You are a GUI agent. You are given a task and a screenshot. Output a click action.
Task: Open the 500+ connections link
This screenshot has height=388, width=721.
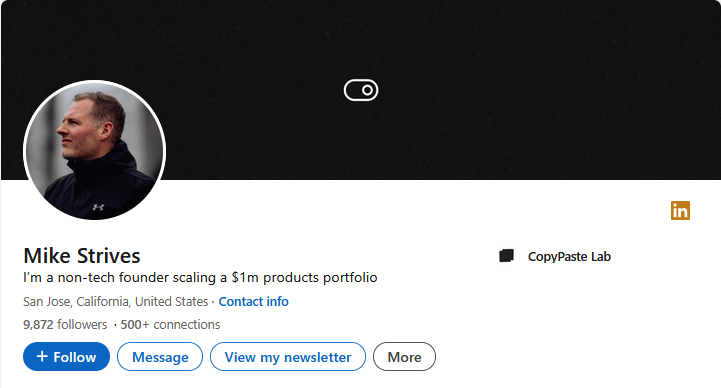[x=170, y=325]
